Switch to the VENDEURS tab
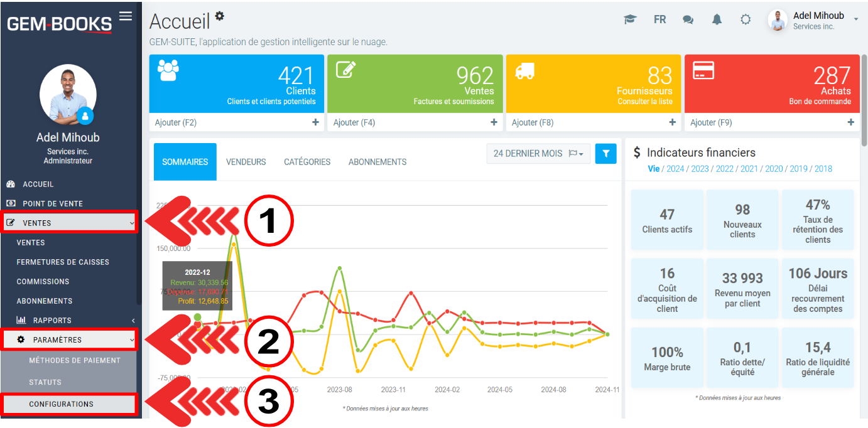The width and height of the screenshot is (868, 428). (x=246, y=162)
